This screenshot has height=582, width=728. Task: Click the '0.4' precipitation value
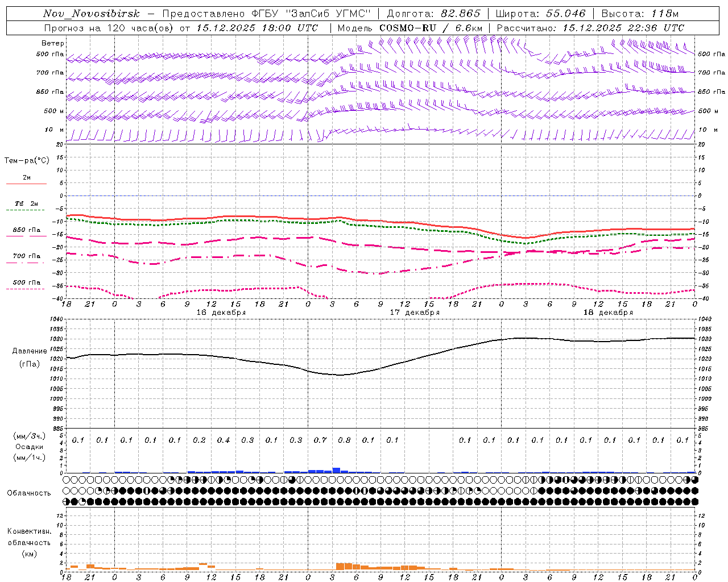coord(224,440)
